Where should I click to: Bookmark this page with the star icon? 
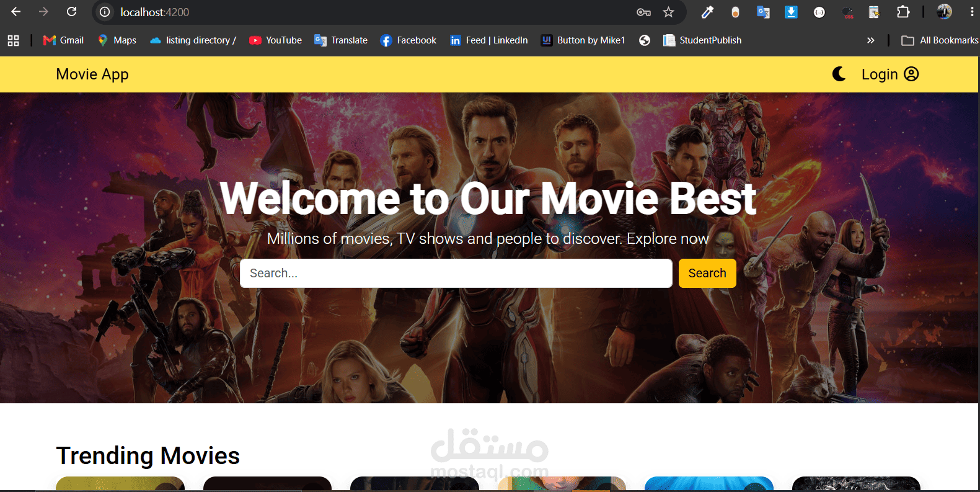coord(668,12)
